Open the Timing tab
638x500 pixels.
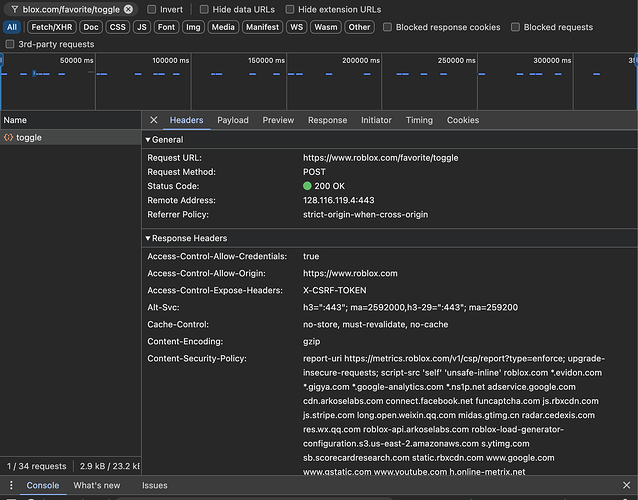point(419,120)
